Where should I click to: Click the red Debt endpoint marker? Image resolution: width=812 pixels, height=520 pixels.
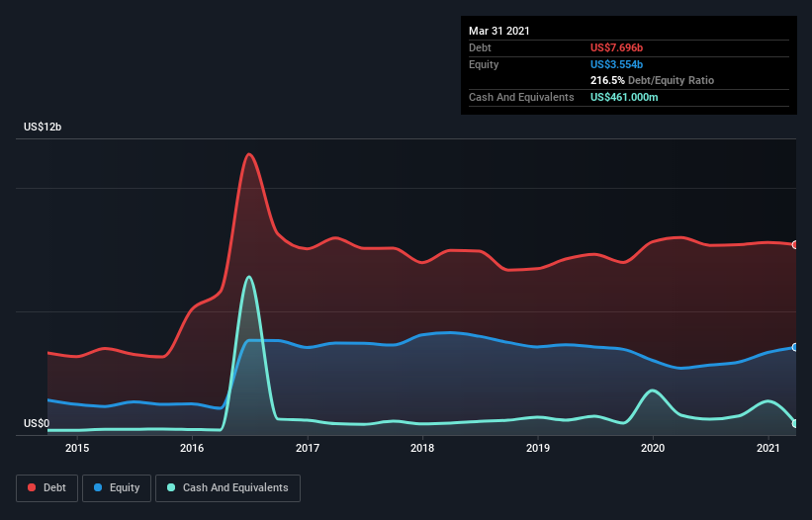pos(795,245)
